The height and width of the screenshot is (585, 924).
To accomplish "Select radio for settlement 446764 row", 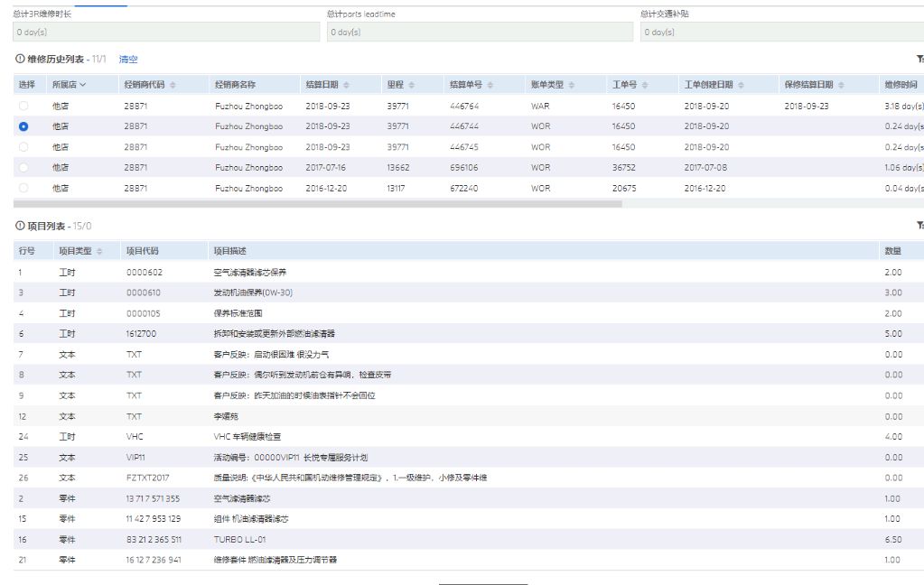I will (x=23, y=106).
